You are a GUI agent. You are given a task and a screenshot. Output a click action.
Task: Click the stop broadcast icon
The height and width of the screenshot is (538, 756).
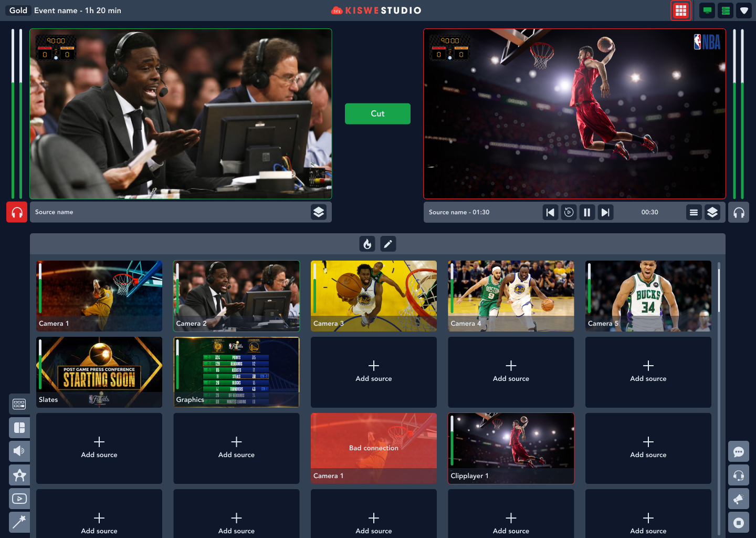739,523
